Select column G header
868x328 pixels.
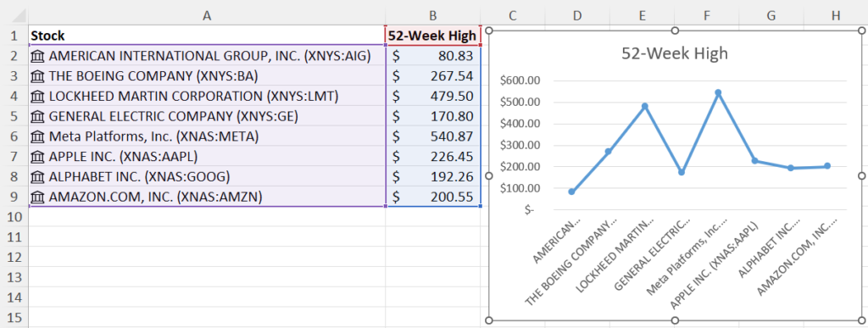(771, 16)
